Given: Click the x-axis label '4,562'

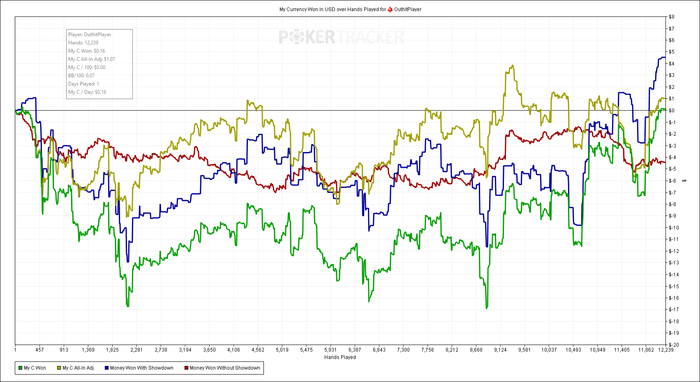Looking at the screenshot, I should (258, 351).
